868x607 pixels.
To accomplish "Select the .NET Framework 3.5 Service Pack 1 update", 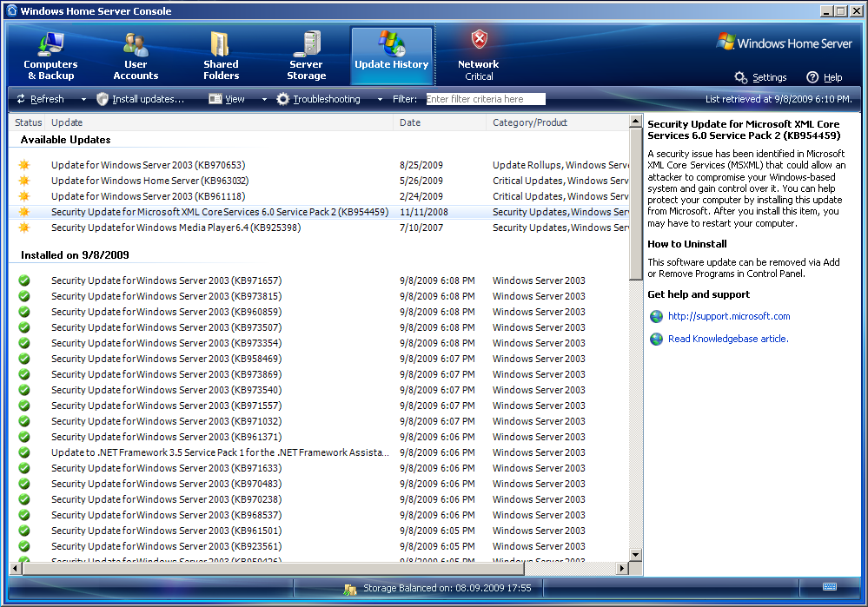I will pyautogui.click(x=320, y=452).
